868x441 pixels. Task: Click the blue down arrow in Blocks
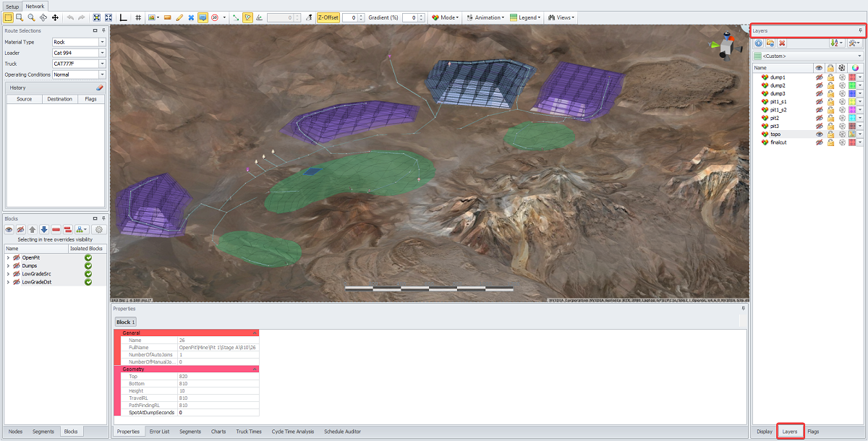[44, 230]
